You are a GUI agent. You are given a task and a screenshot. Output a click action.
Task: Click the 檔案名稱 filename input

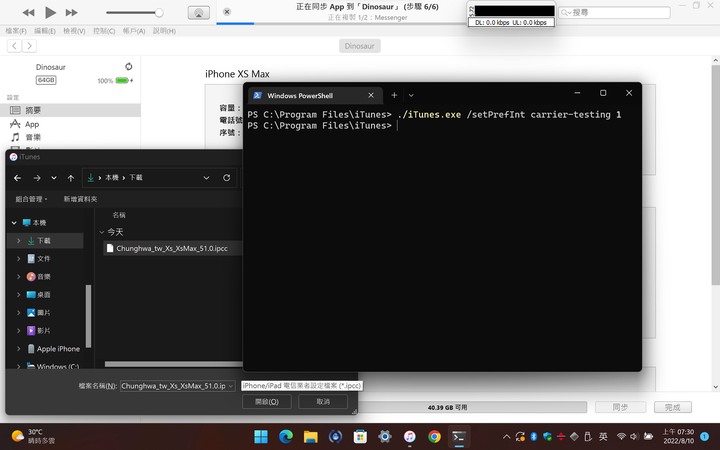(x=178, y=386)
